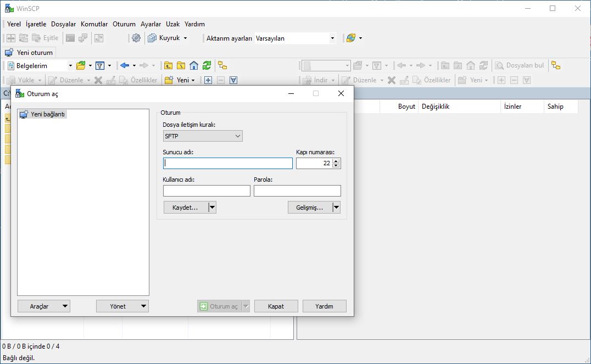The width and height of the screenshot is (591, 364).
Task: Click the compare directories icon in main toolbar
Action: coord(11,38)
